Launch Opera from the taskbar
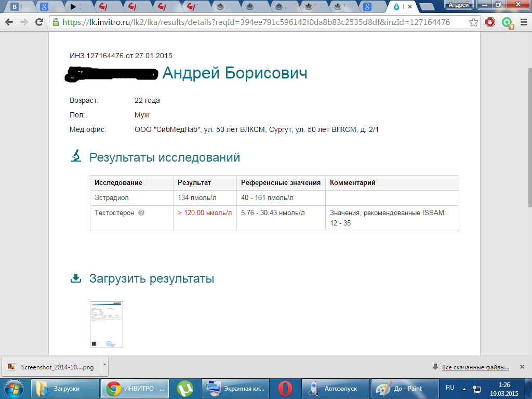Viewport: 532px width, 399px height. click(x=285, y=388)
